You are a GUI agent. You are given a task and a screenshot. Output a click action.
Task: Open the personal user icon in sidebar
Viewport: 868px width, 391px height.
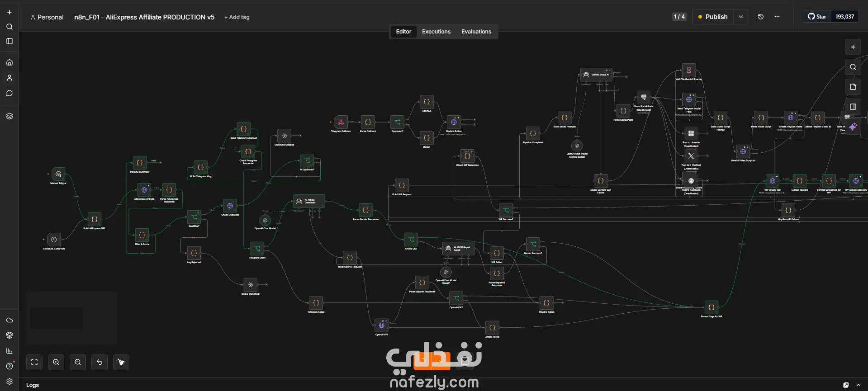click(9, 78)
